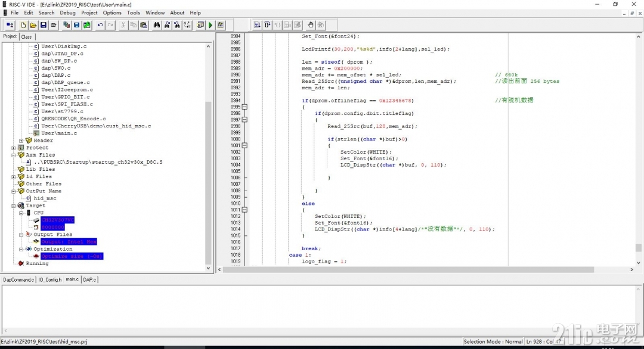Image resolution: width=644 pixels, height=349 pixels.
Task: Expand the Header folder node
Action: click(x=21, y=141)
